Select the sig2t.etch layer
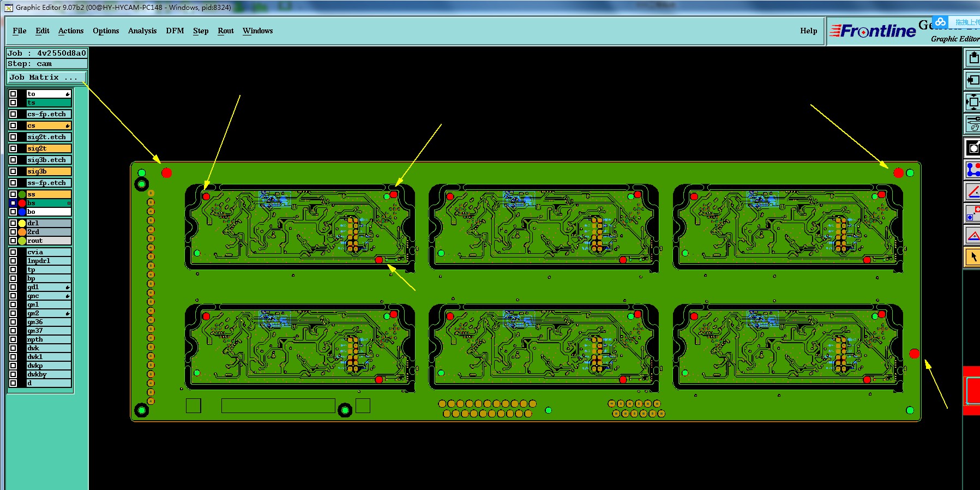980x490 pixels. point(49,137)
